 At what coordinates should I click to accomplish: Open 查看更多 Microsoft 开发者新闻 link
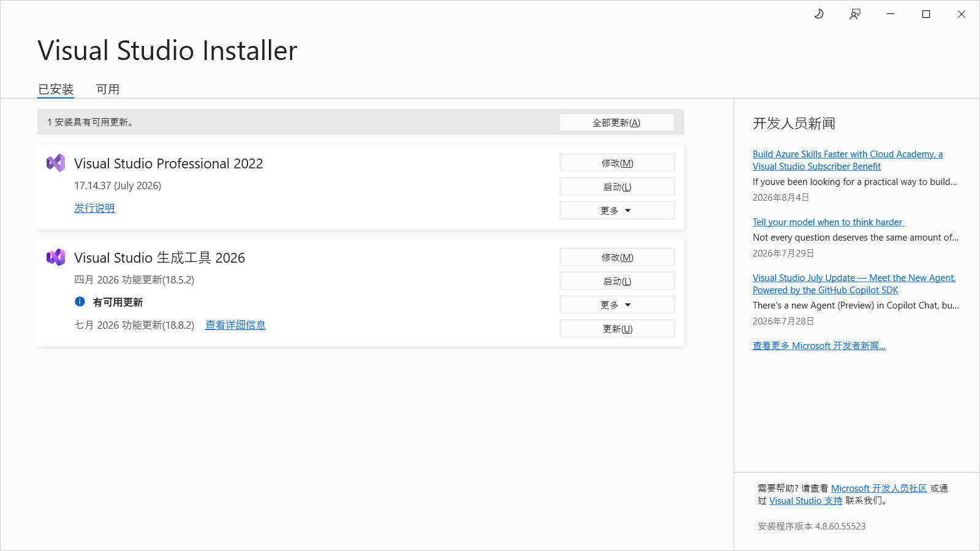point(819,346)
